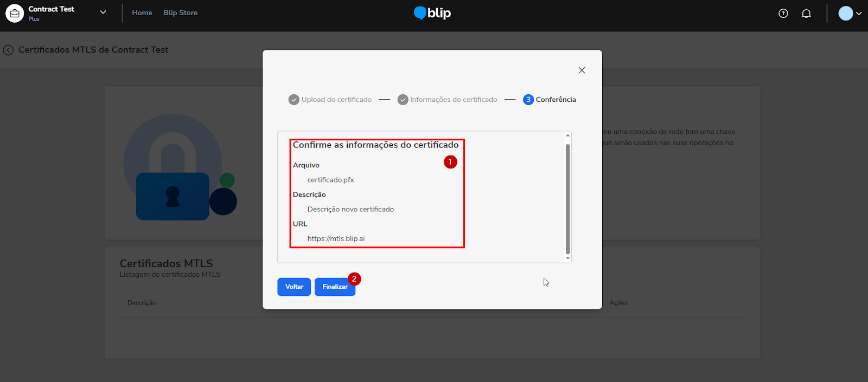Expand the user profile menu chevron
Screen dimensions: 868x382
(859, 14)
